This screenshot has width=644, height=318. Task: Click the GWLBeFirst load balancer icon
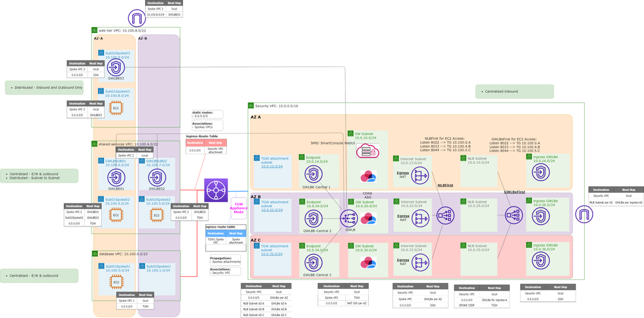click(514, 215)
